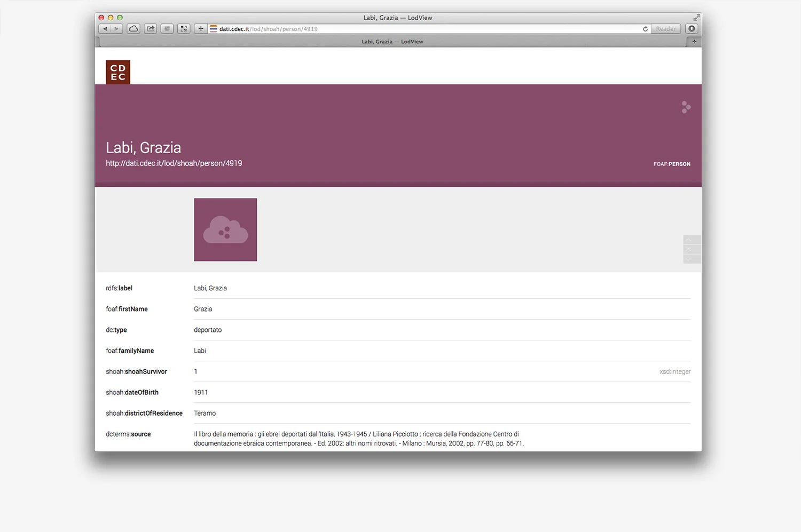Click the value 'Teramo'

click(205, 413)
